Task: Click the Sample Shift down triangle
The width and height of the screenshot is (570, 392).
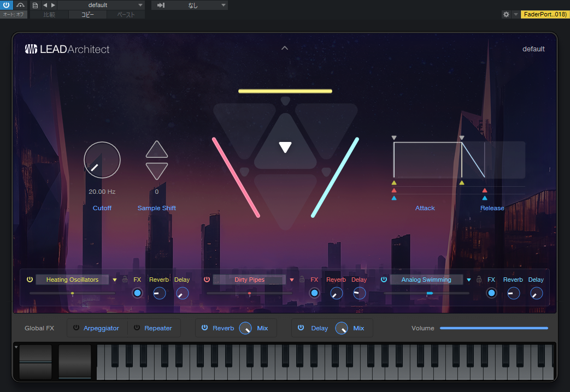Action: point(157,170)
